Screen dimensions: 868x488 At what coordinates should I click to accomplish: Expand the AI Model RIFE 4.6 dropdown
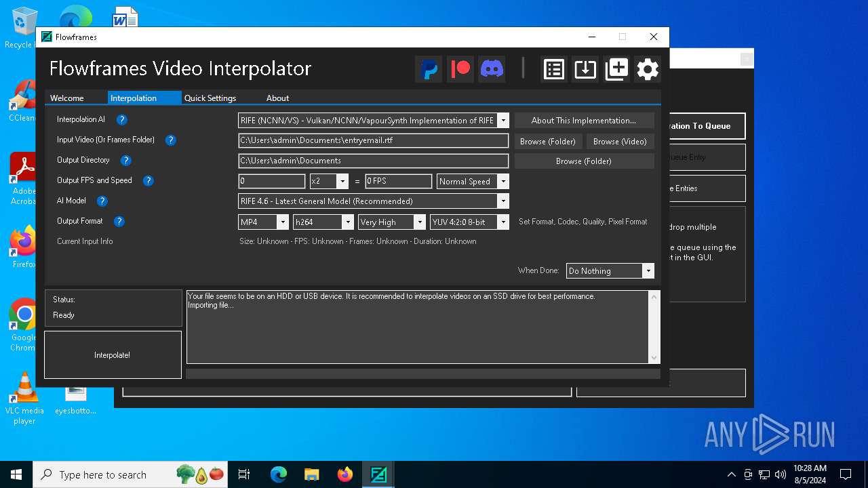tap(502, 201)
